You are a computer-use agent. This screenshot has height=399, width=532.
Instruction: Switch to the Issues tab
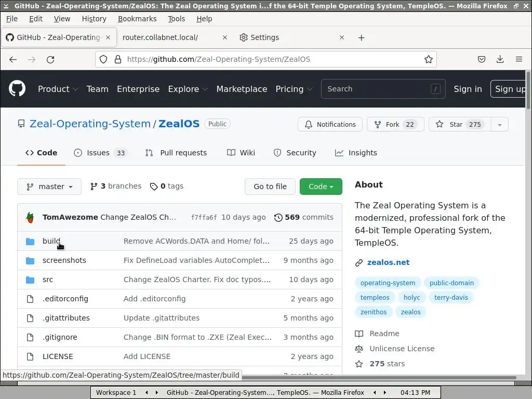[100, 153]
